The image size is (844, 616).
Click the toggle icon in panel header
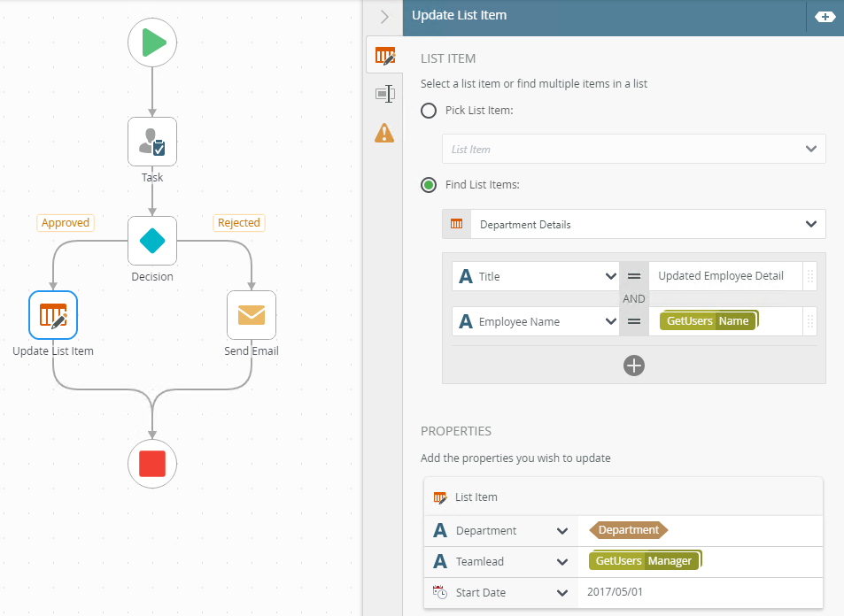(825, 17)
